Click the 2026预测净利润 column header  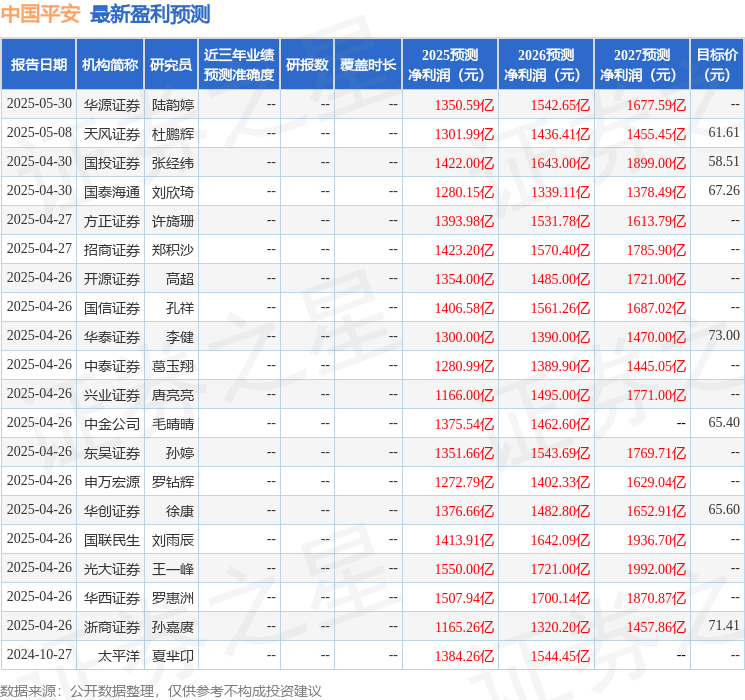tap(546, 65)
